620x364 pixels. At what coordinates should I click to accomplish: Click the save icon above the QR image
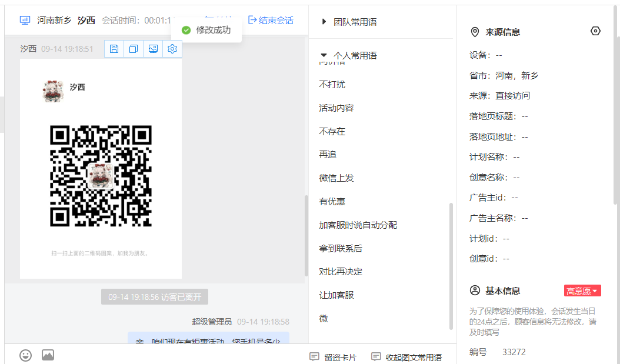tap(114, 49)
